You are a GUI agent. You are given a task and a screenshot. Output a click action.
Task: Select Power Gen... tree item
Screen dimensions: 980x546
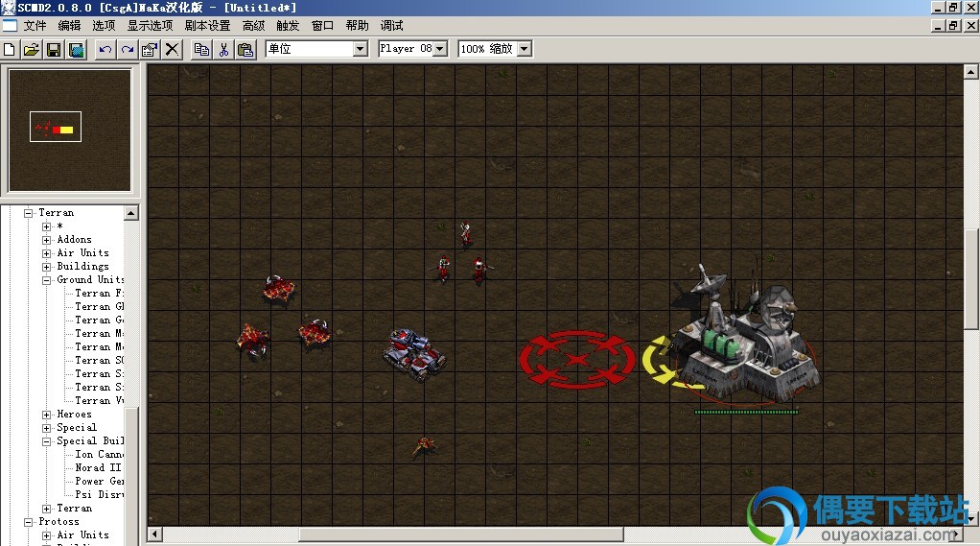coord(99,482)
